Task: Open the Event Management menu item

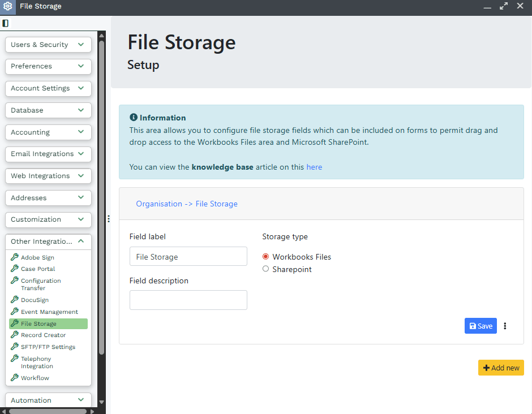Action: pos(49,312)
